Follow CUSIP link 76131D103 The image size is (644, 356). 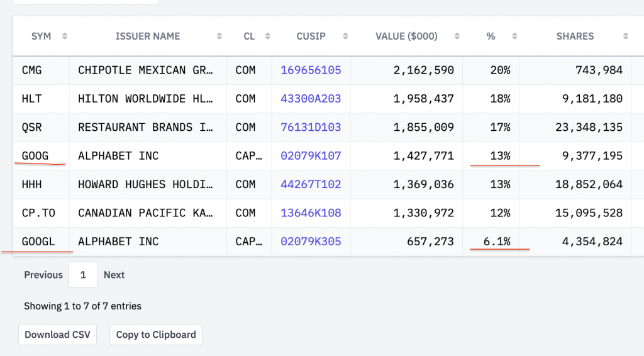(x=311, y=127)
